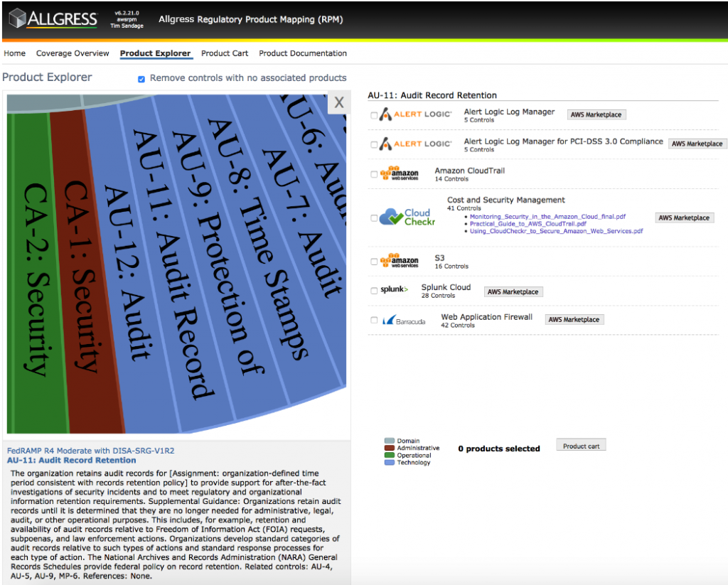Select the Product Explorer tab
This screenshot has width=728, height=585.
point(155,53)
